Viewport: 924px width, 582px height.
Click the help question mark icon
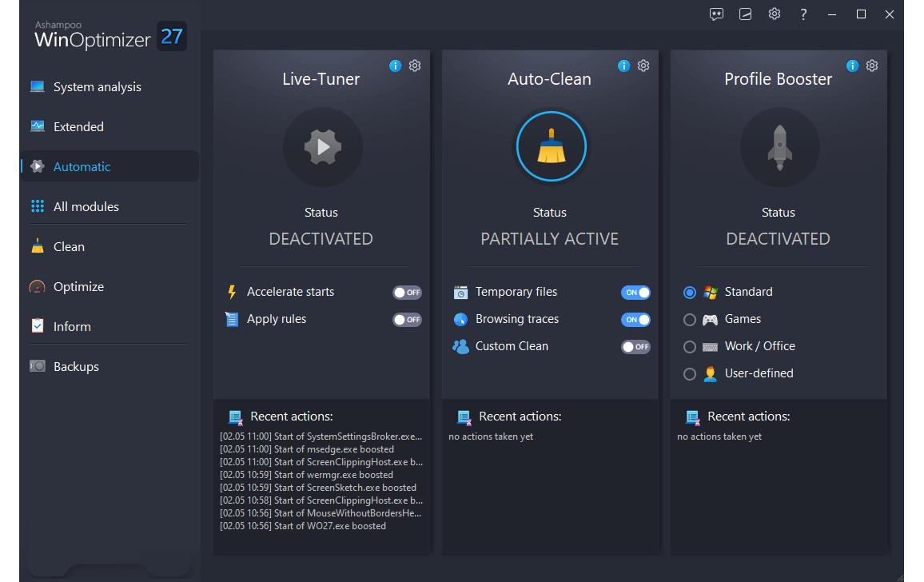point(803,14)
